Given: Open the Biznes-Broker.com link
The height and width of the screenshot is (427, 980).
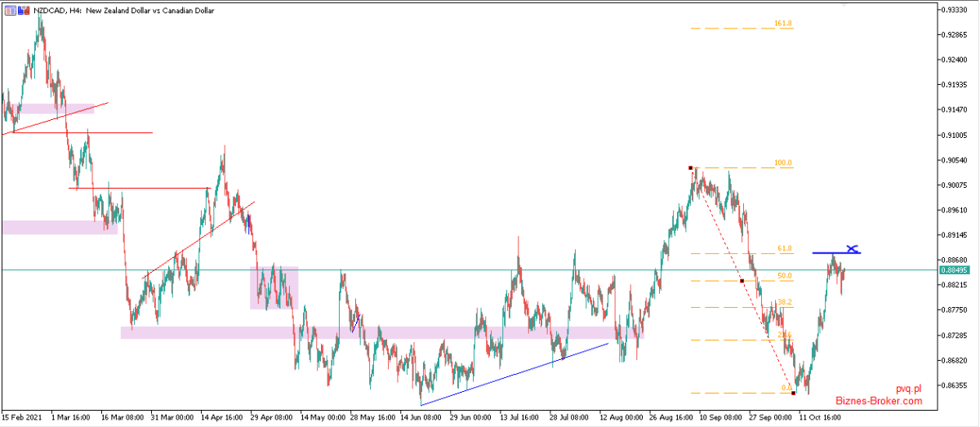Looking at the screenshot, I should pos(879,401).
